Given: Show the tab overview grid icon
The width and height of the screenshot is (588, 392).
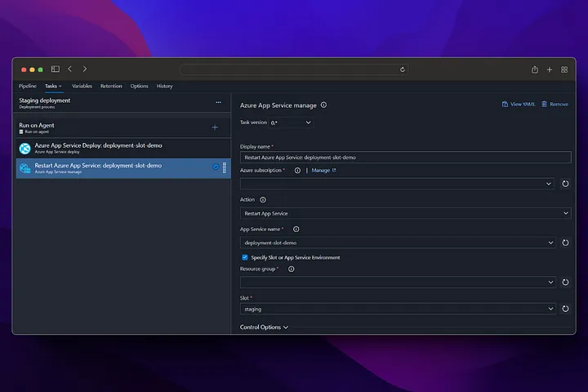Looking at the screenshot, I should point(564,69).
